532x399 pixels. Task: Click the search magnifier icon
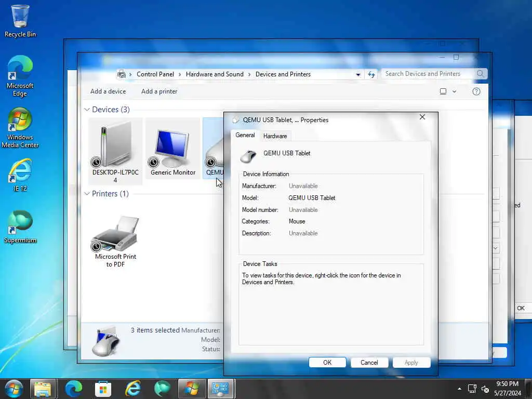480,74
